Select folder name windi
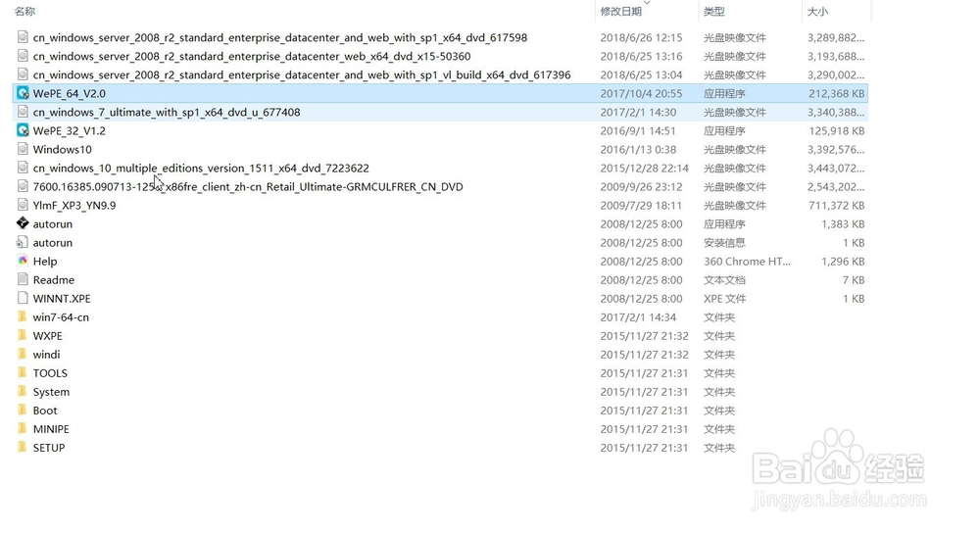 47,355
